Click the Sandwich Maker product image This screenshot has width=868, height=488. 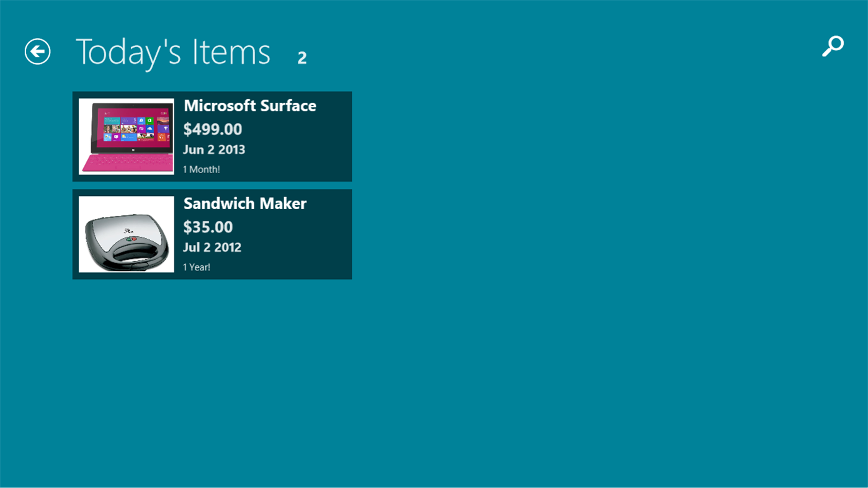(126, 234)
